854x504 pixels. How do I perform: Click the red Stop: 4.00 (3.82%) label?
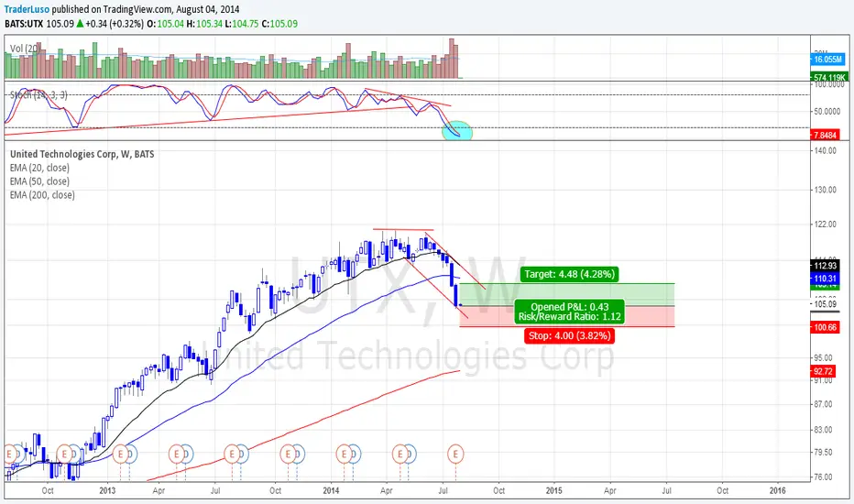click(570, 335)
